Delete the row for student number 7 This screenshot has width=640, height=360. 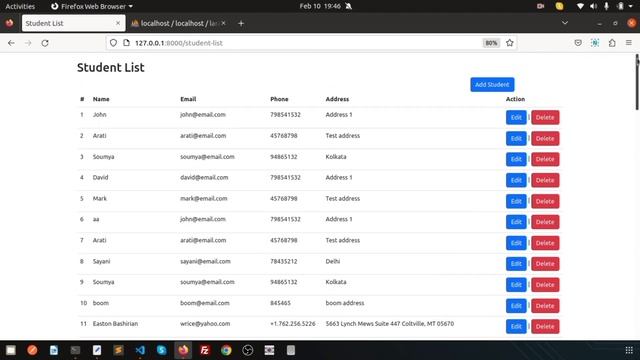tap(545, 243)
